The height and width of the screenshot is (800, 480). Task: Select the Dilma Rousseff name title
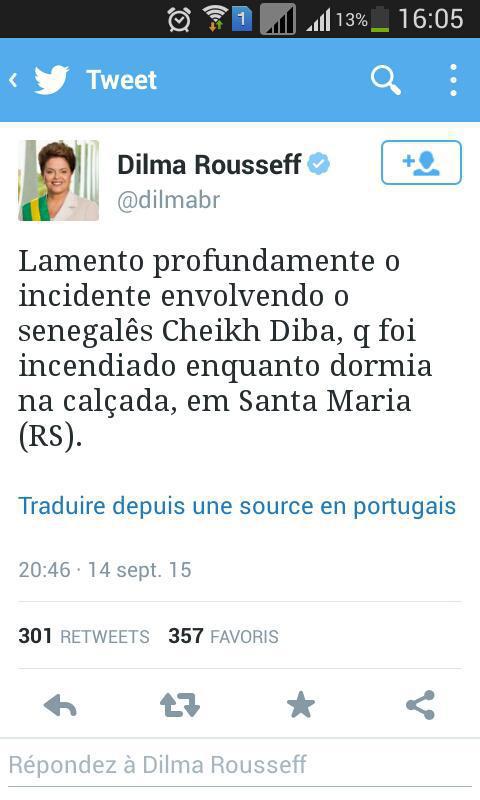(x=209, y=164)
